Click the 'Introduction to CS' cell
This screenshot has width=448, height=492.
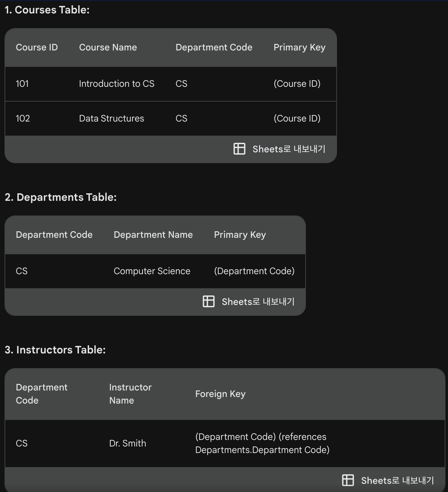[x=117, y=84]
